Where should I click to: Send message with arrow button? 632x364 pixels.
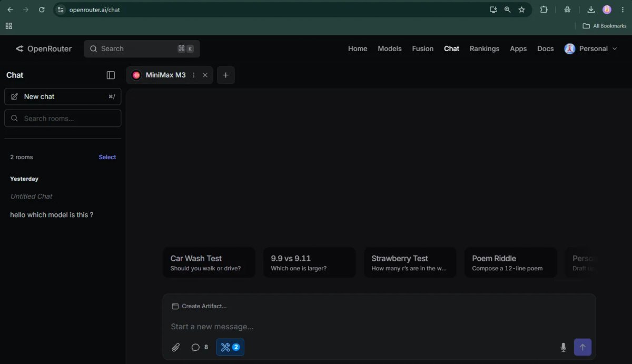(582, 347)
